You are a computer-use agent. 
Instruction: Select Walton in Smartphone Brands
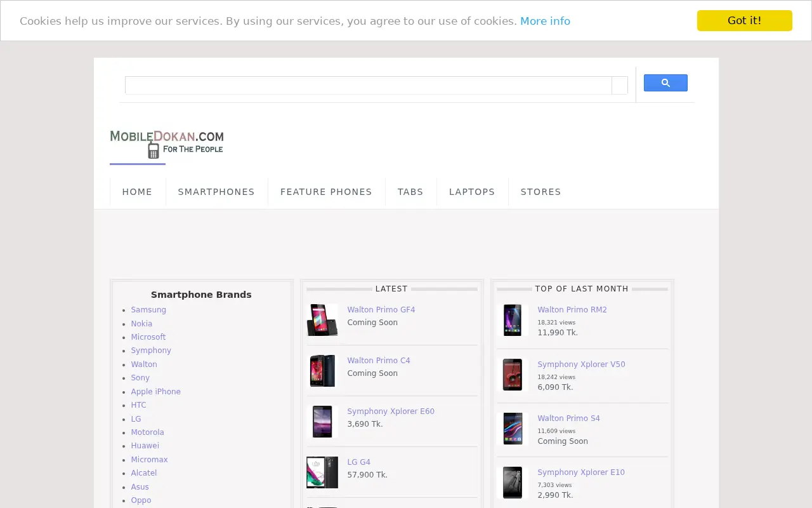pyautogui.click(x=144, y=364)
